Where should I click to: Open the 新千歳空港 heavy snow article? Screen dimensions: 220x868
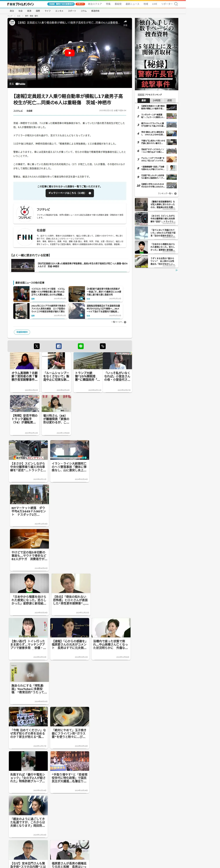96,294
